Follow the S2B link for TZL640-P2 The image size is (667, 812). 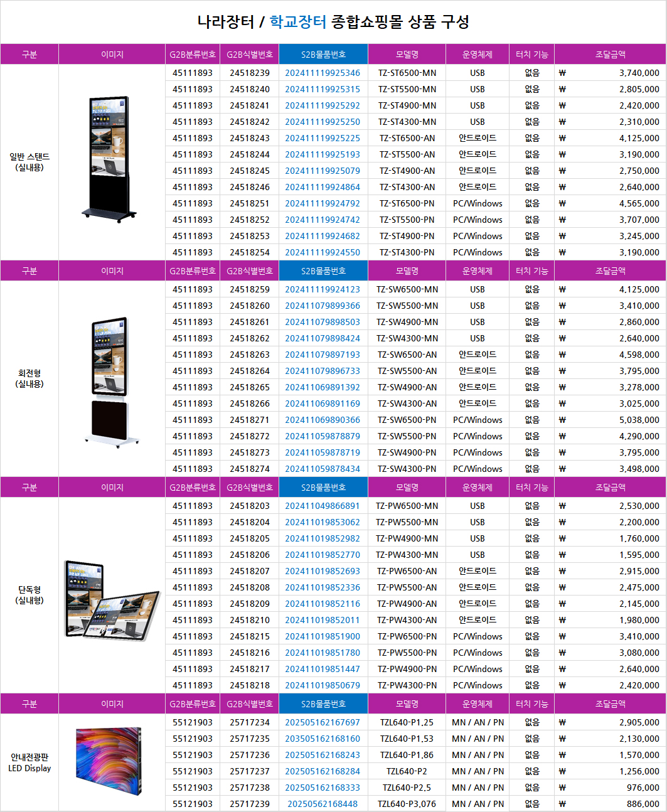[x=323, y=771]
